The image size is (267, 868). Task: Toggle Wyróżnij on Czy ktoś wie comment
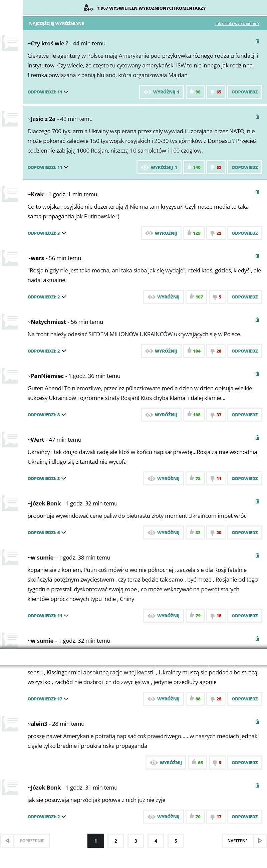pos(161,92)
